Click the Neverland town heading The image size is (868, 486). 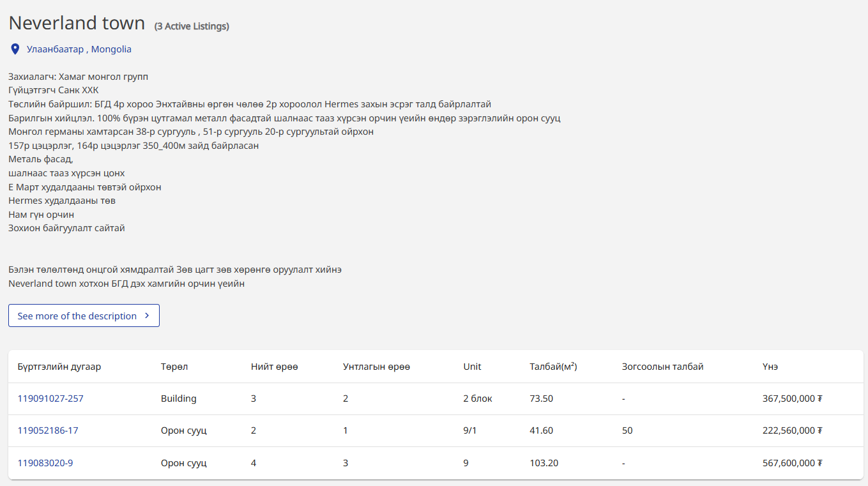tap(77, 23)
